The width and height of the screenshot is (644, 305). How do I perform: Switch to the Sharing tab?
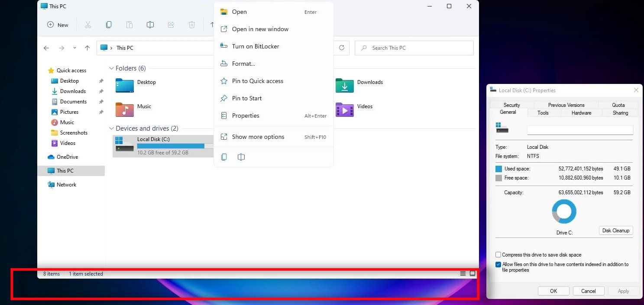click(620, 112)
